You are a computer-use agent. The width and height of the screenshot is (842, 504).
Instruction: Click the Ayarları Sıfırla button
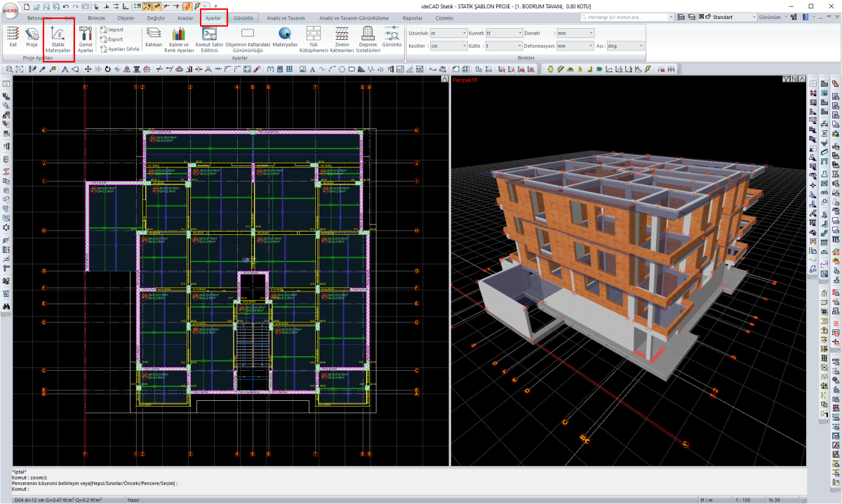tap(119, 49)
